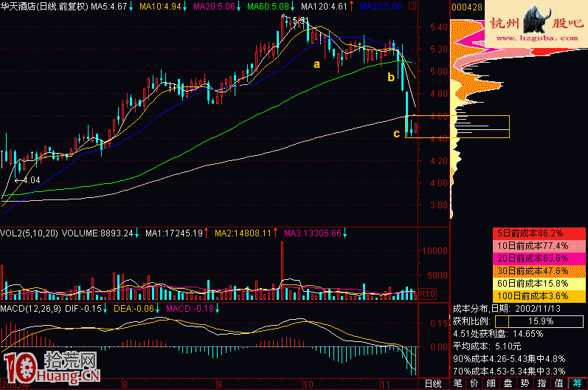This screenshot has width=588, height=390.
Task: Click the 成本分布,日期: 2002/11/13 line
Action: 507,309
